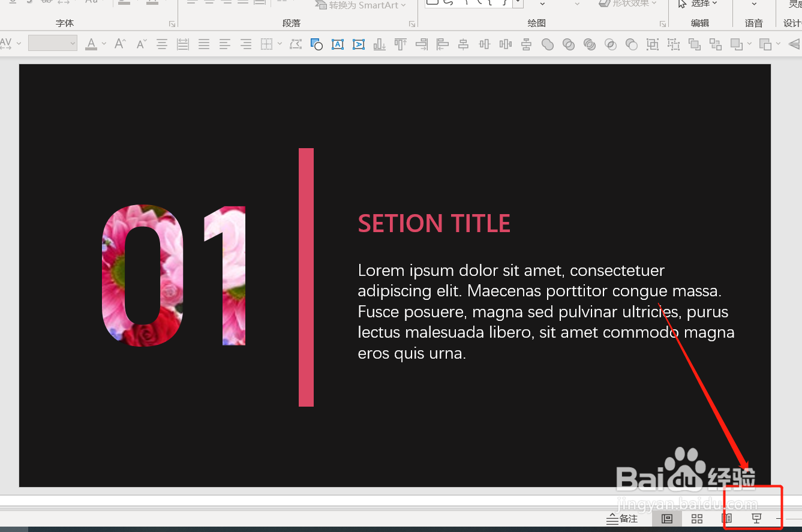The image size is (802, 532).
Task: Align selected objects to right
Action: pyautogui.click(x=422, y=44)
